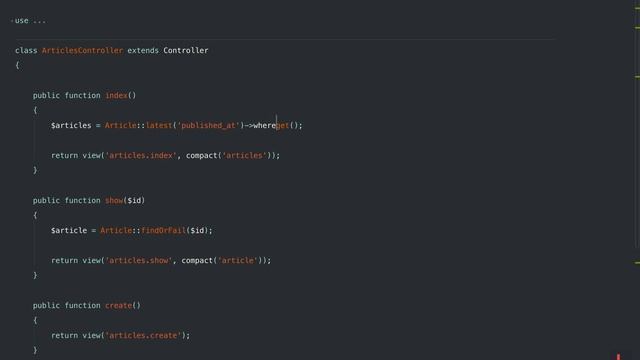Click the findOrFail method call

[x=163, y=230]
